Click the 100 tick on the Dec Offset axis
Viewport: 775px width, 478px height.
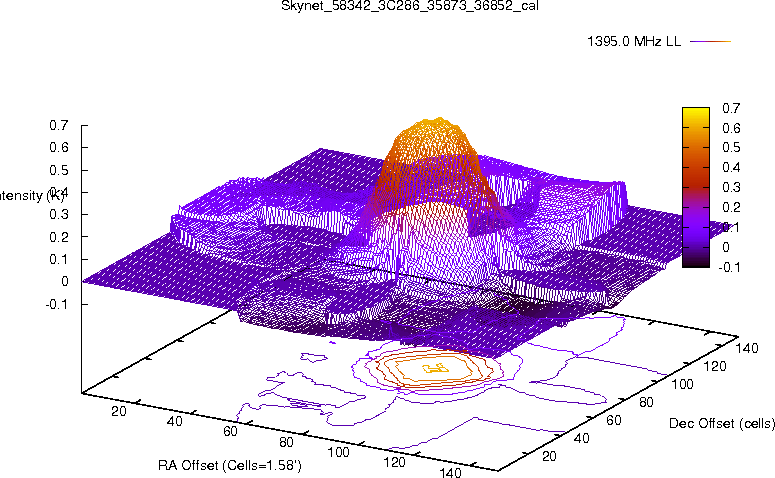tap(682, 384)
